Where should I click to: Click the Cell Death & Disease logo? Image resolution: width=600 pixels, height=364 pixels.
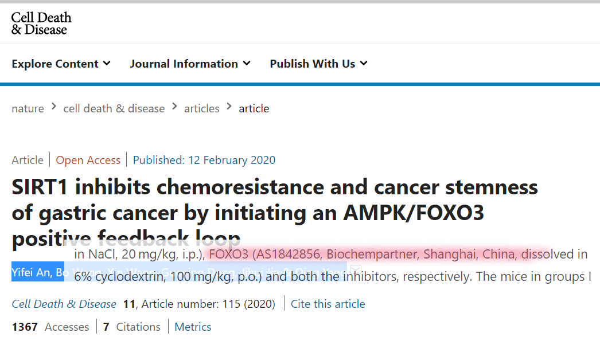point(41,24)
